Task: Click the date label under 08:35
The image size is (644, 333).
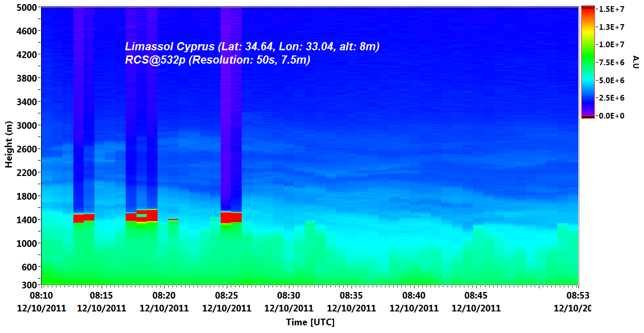Action: [352, 308]
